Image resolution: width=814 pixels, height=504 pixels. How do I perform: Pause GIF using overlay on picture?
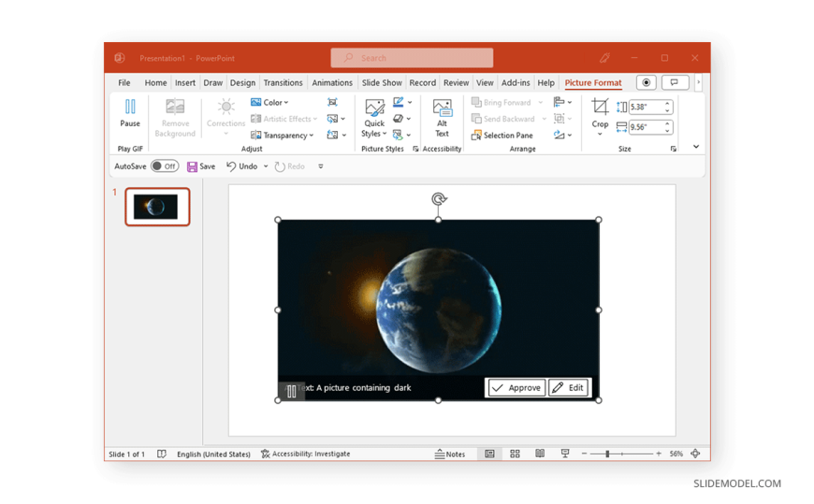pos(291,391)
